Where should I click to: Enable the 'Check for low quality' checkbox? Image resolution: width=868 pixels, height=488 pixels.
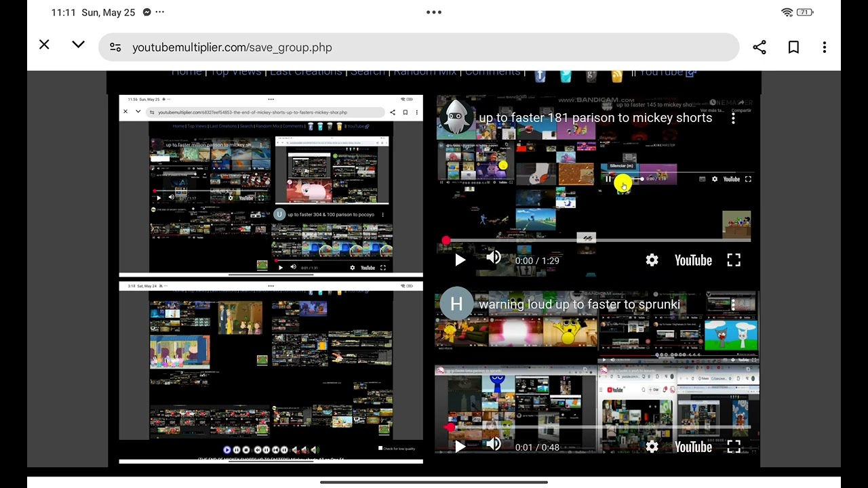(380, 448)
